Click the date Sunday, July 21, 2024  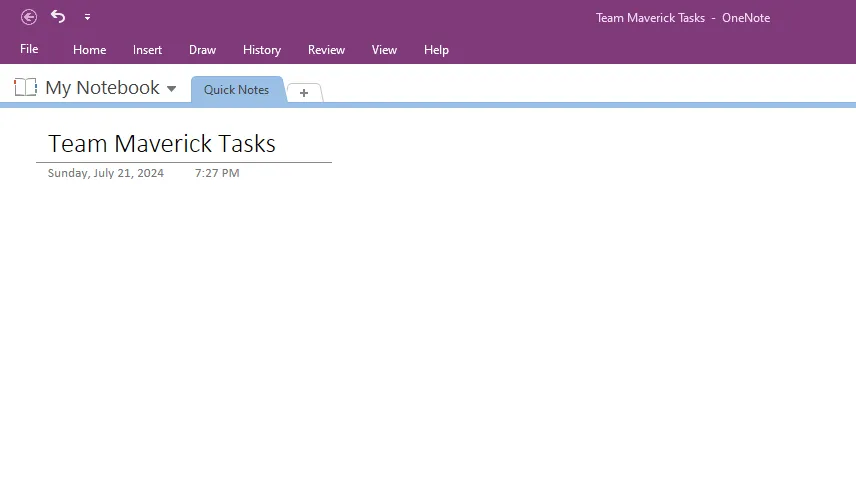click(105, 173)
